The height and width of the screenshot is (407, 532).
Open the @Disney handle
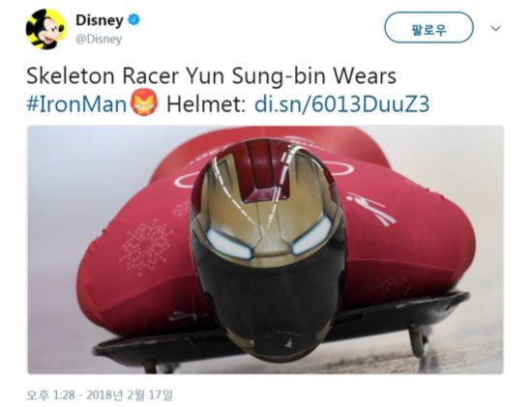pyautogui.click(x=99, y=40)
